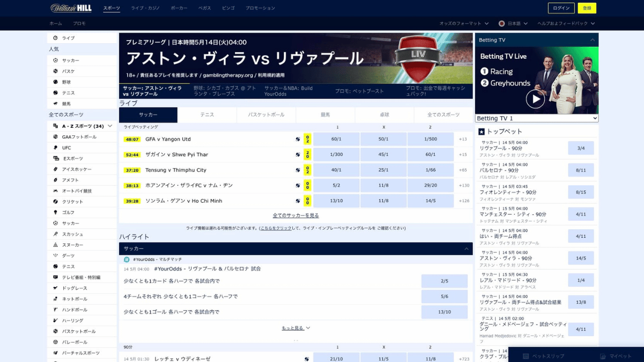Screen dimensions: 644x362
Task: Open the スヌーカー sport icon
Action: tap(56, 245)
